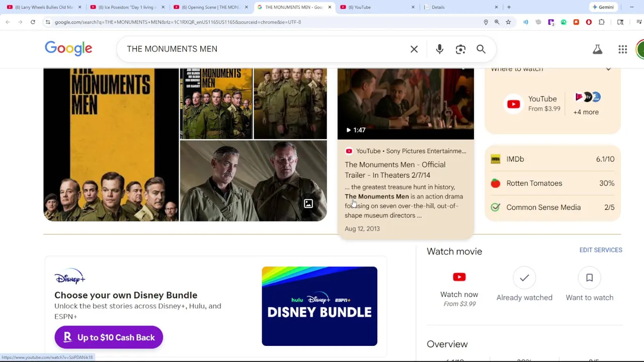
Task: Open Rotten Tomatoes 30% rating
Action: (552, 183)
